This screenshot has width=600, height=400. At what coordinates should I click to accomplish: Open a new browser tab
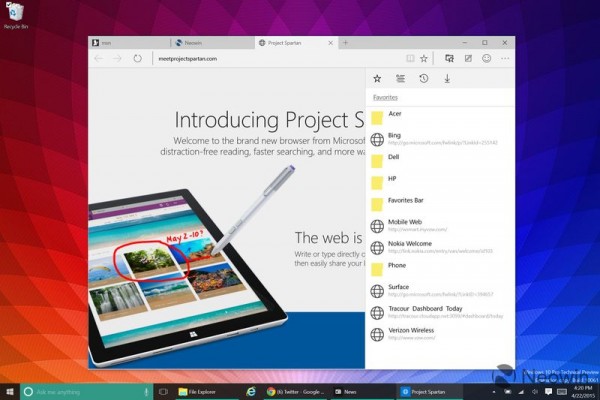click(x=346, y=43)
